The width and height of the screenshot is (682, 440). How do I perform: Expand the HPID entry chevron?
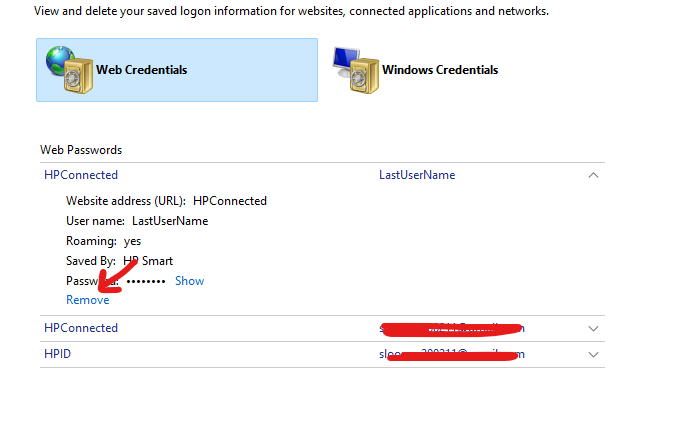(593, 355)
